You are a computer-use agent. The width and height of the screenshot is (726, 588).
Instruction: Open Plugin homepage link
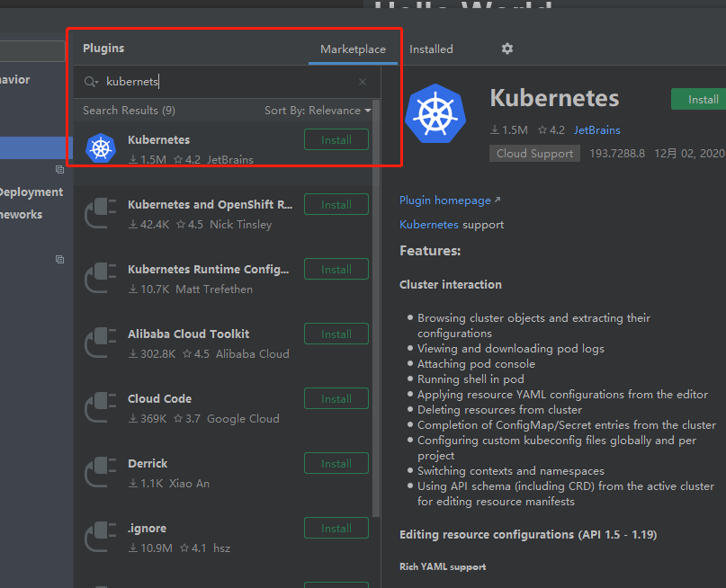click(x=450, y=200)
